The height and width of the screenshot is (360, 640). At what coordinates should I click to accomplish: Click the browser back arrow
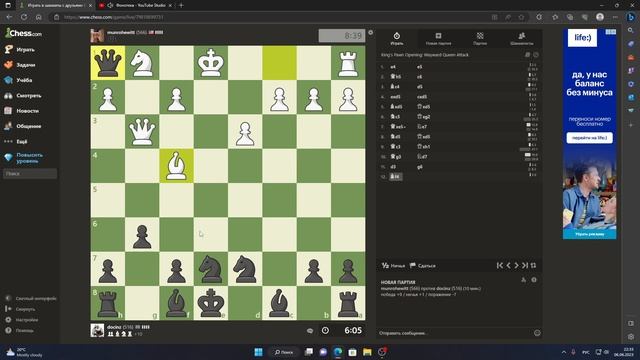9,17
